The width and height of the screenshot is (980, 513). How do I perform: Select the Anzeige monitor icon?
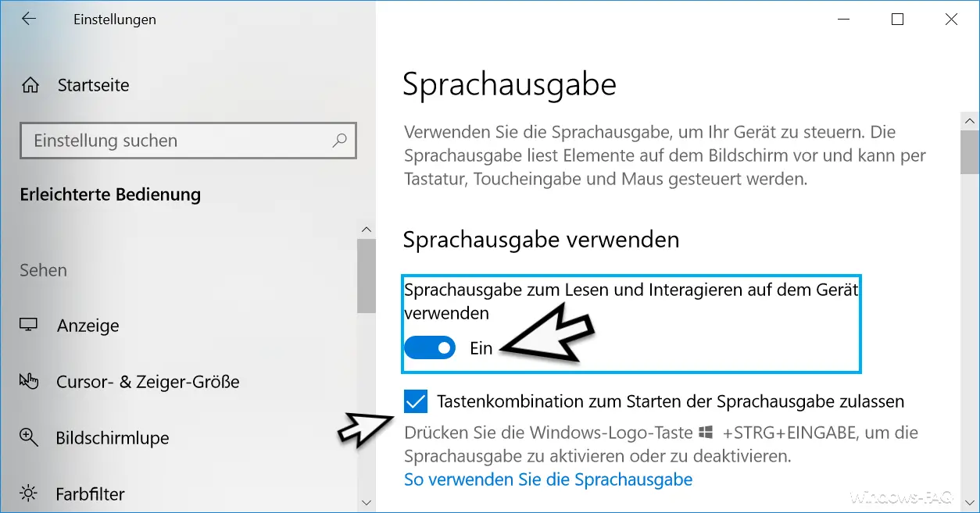(x=29, y=326)
